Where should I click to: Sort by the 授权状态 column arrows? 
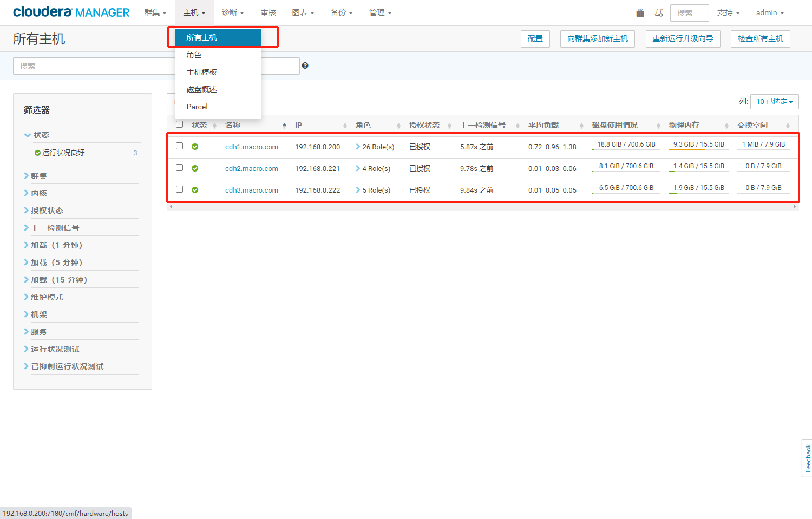tap(449, 126)
